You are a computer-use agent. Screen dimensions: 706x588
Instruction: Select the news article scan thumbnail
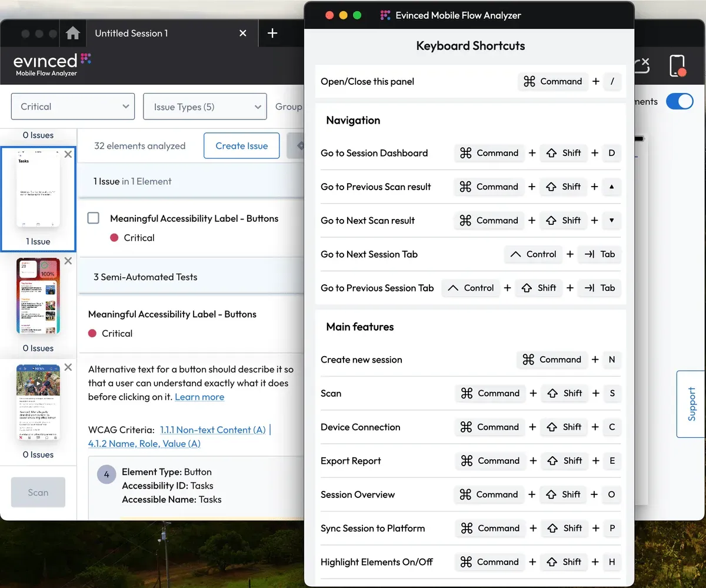tap(38, 403)
